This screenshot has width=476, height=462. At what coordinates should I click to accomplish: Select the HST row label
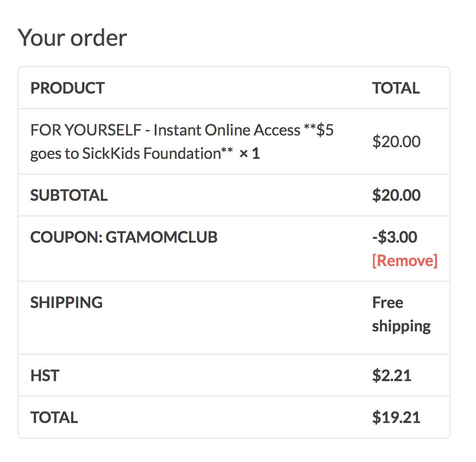pyautogui.click(x=45, y=376)
